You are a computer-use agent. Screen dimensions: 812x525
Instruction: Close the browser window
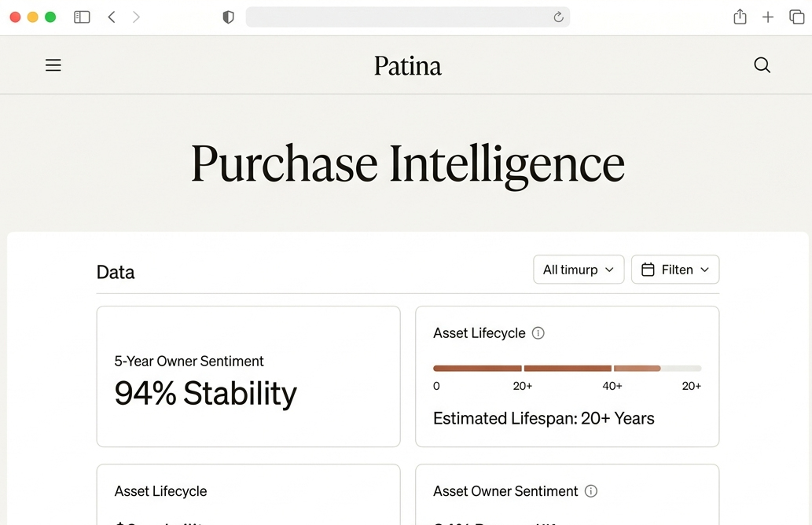(15, 17)
